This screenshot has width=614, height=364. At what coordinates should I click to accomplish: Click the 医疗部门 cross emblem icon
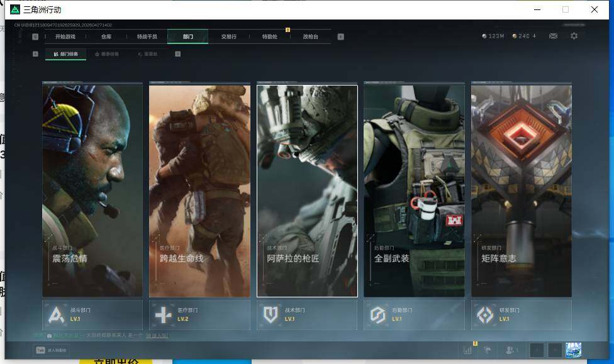pos(164,315)
